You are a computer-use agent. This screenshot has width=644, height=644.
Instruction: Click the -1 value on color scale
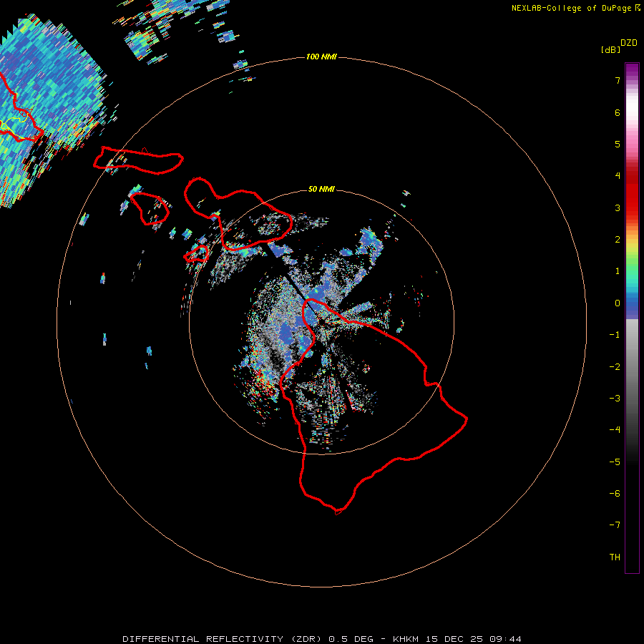pos(615,335)
